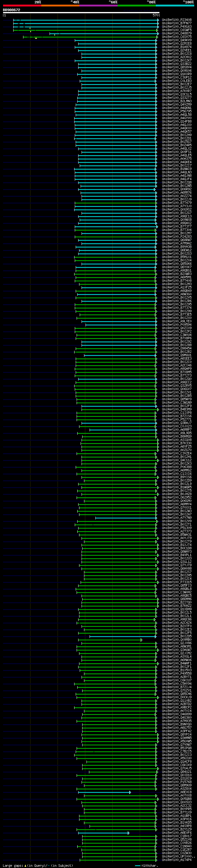Screen dimensions: 197x868
Task: Select label UniRef100_A1T4P4
Action: click(177, 860)
